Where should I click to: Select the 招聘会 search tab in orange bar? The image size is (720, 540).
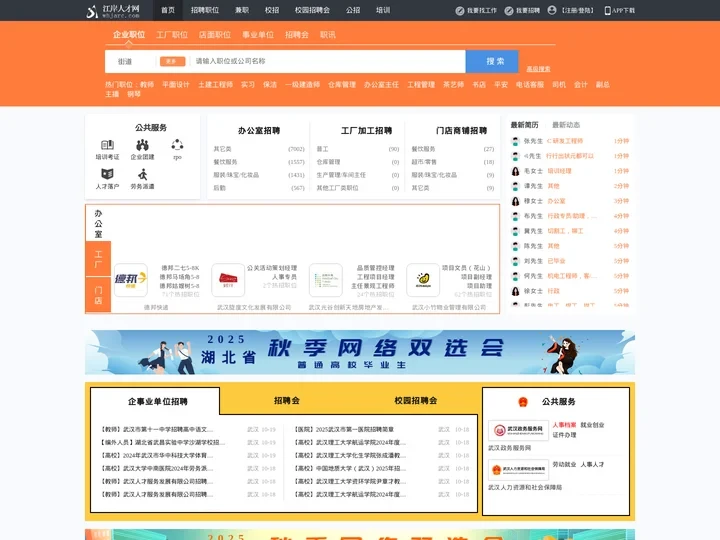pos(297,35)
